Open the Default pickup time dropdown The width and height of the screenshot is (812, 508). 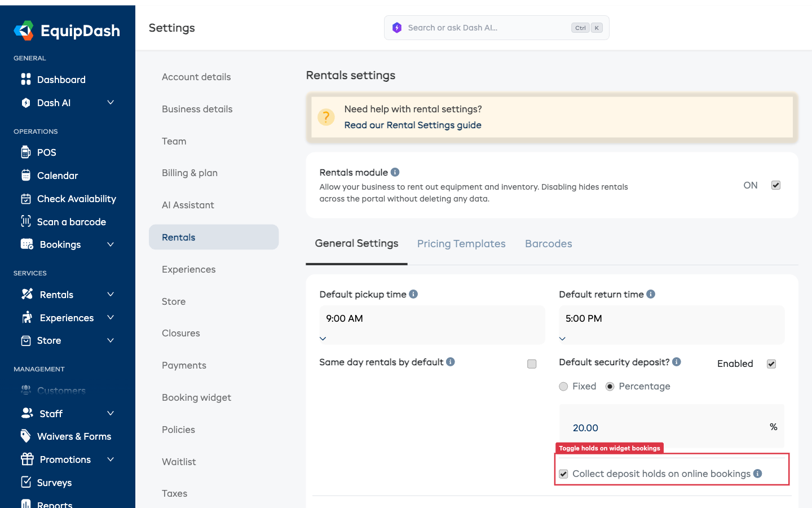pyautogui.click(x=432, y=325)
